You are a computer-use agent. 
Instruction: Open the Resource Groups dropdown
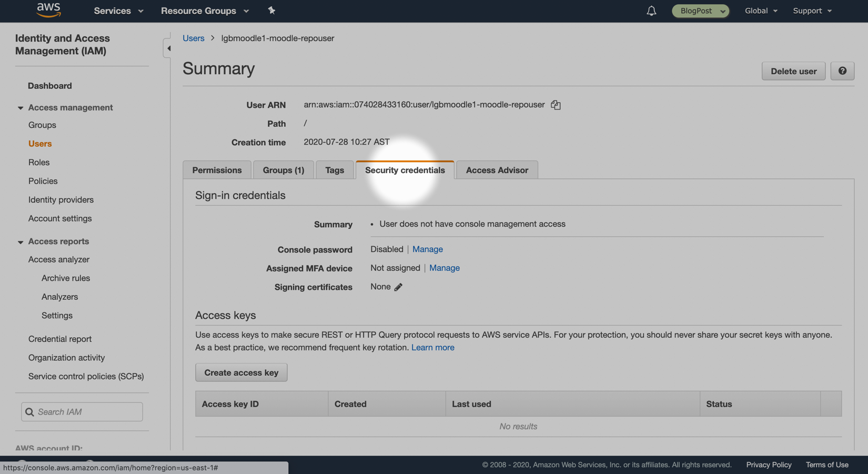(205, 11)
